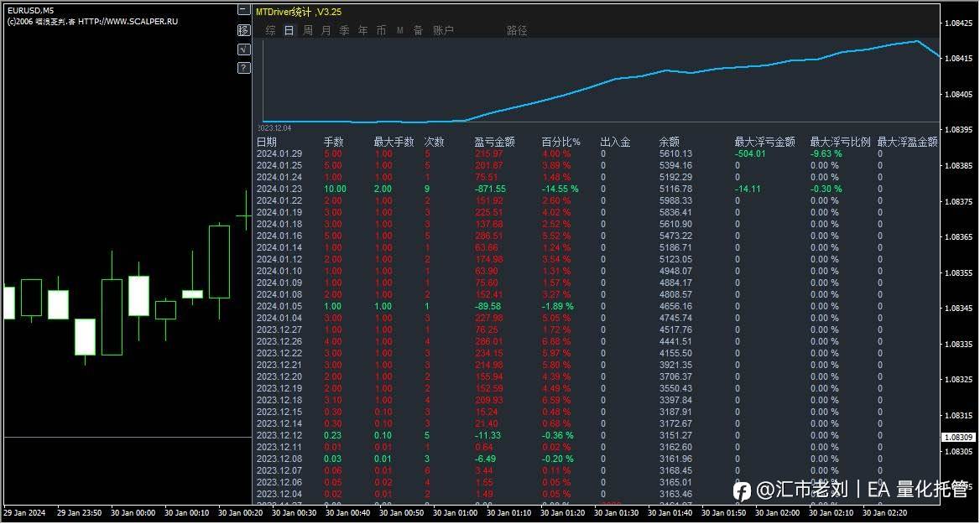Click the blue equity curve chart
980x524 pixels.
[601, 81]
